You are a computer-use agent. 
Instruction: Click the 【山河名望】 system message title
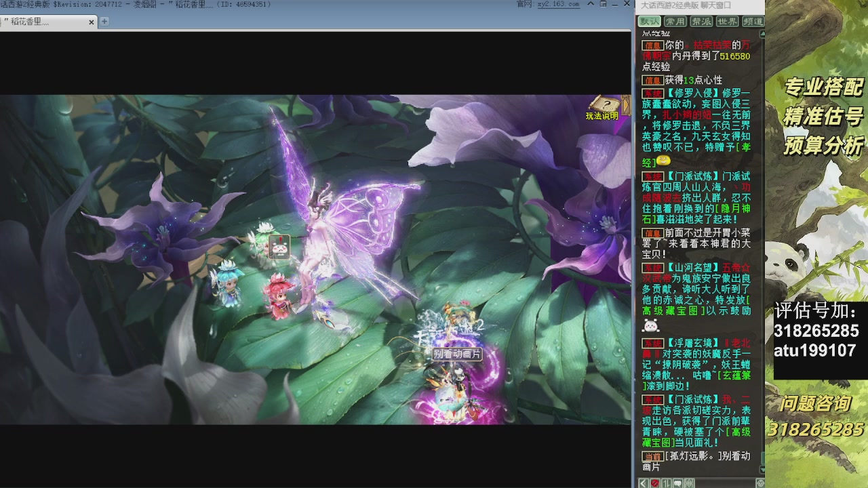(x=692, y=268)
